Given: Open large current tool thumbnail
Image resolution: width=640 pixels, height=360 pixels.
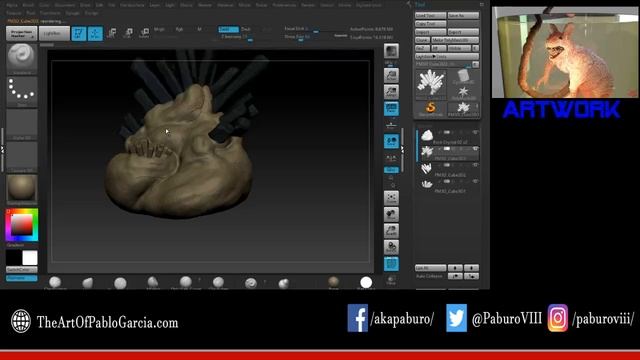Looking at the screenshot, I should (x=431, y=84).
